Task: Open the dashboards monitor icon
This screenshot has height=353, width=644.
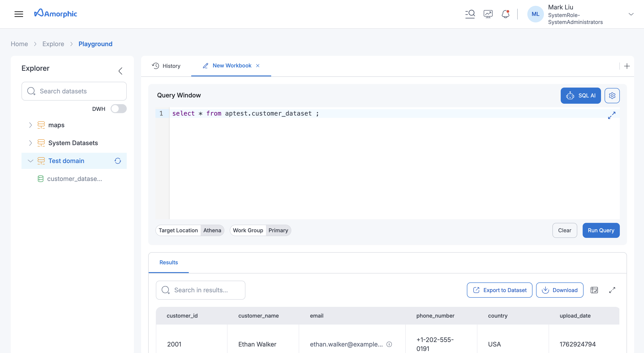Action: coord(488,14)
